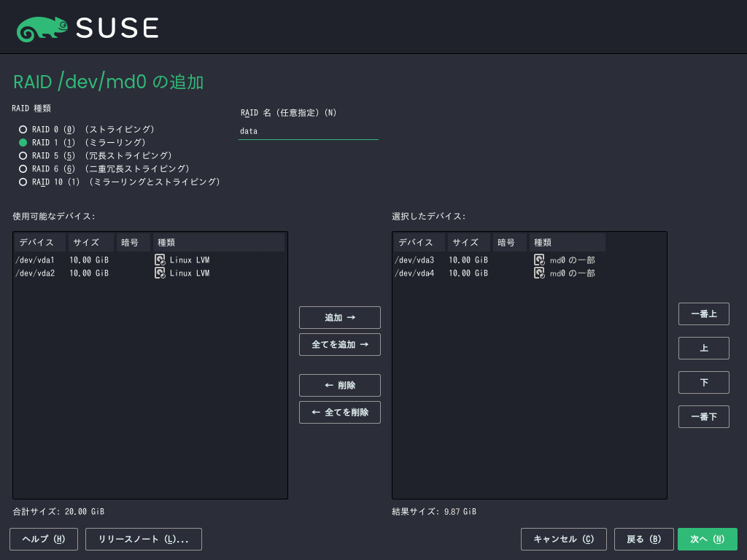Select RAID 0 striping option
This screenshot has width=747, height=560.
23,129
